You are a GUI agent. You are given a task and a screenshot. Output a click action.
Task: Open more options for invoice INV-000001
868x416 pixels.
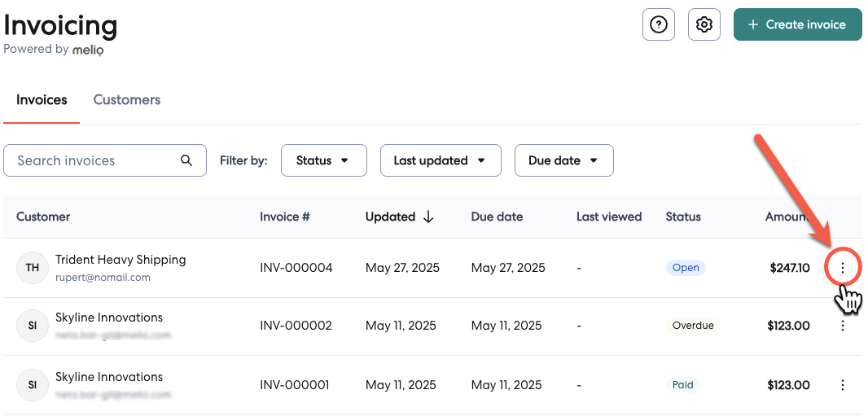coord(843,385)
